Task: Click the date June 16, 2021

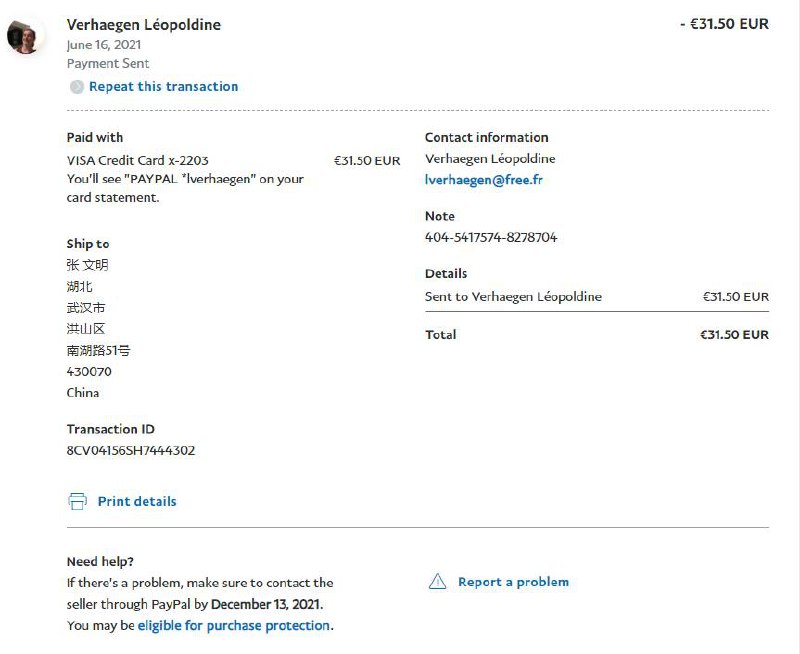Action: pos(104,45)
